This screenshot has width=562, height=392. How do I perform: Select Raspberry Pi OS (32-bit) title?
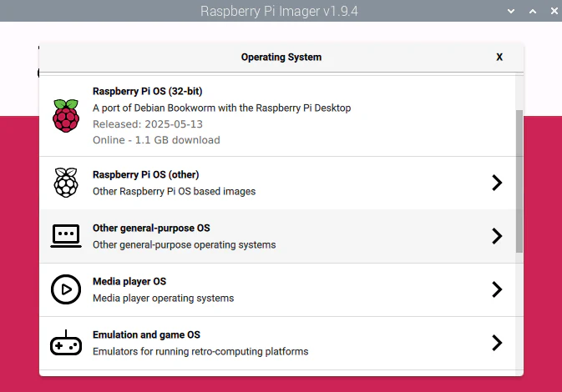coord(147,91)
